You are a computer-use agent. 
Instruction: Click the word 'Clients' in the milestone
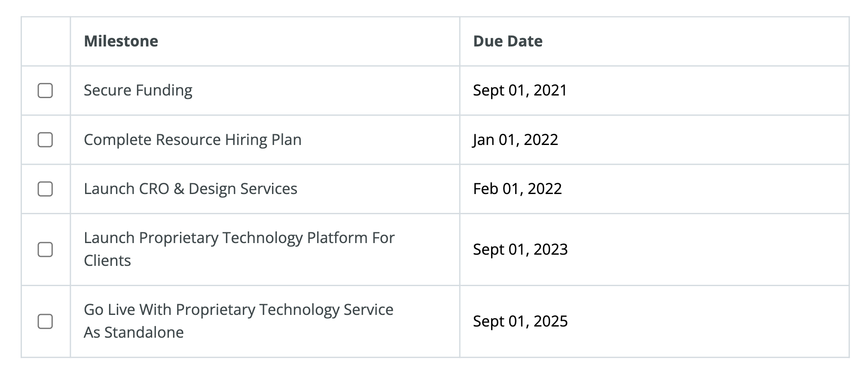pyautogui.click(x=107, y=261)
